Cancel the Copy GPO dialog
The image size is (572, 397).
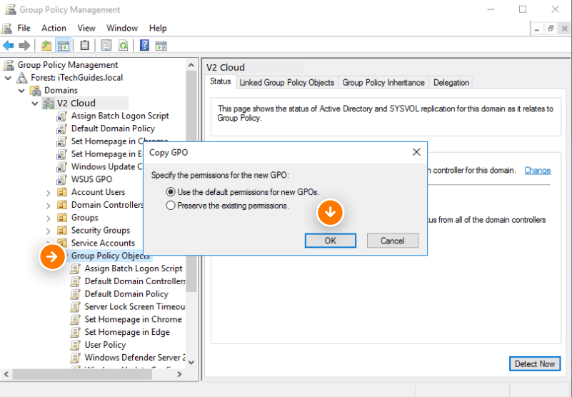coord(393,240)
